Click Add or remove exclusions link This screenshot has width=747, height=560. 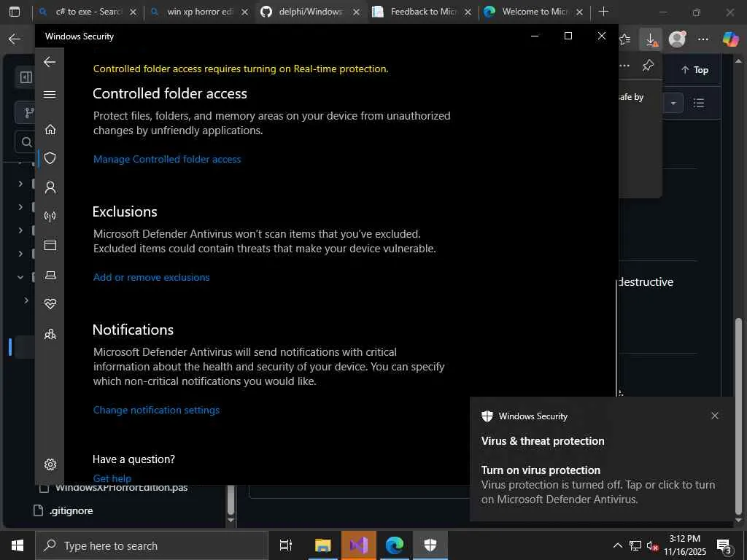pyautogui.click(x=151, y=277)
